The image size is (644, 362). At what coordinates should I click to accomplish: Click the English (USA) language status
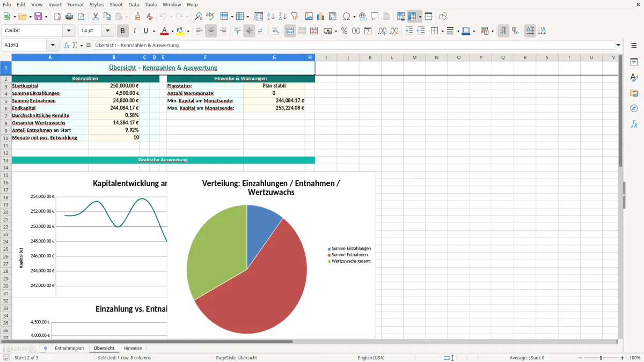click(x=371, y=358)
